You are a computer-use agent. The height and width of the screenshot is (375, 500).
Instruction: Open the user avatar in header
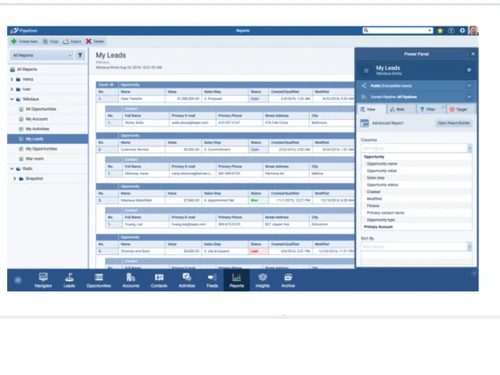point(474,31)
